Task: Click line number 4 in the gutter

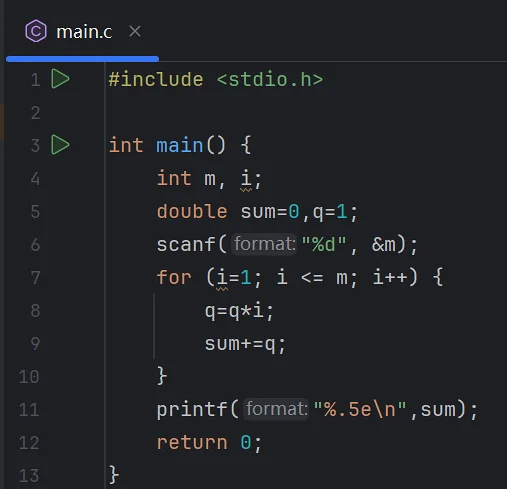Action: [35, 179]
